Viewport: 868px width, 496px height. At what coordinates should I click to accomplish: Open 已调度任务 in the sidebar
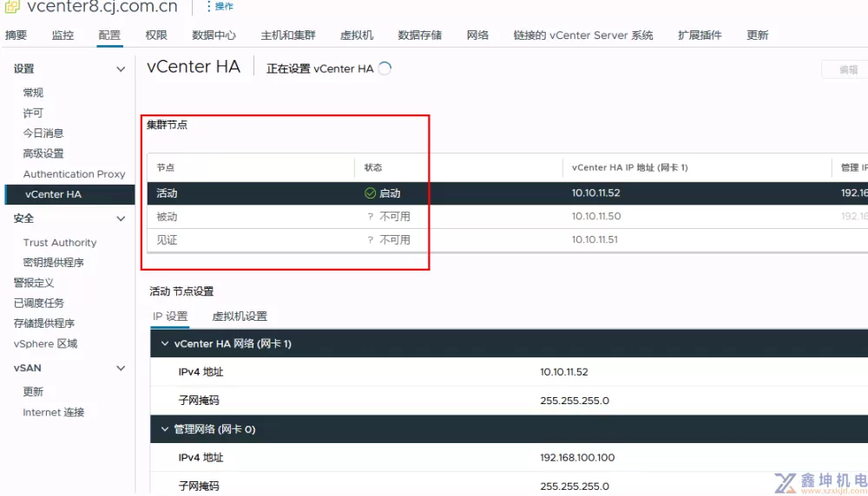coord(39,303)
